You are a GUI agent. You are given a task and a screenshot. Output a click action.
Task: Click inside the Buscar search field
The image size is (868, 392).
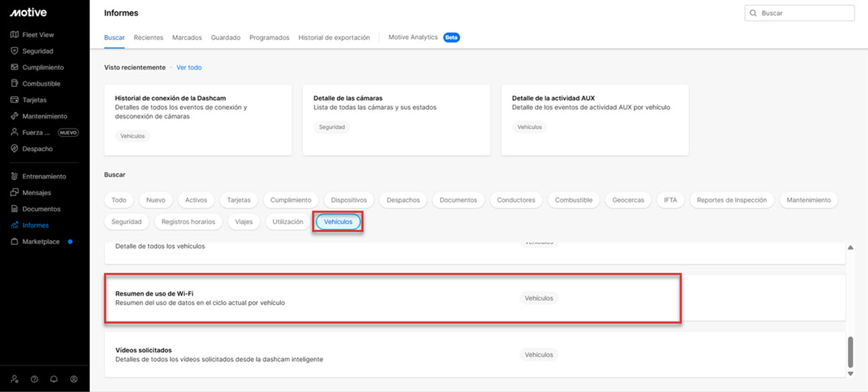799,12
